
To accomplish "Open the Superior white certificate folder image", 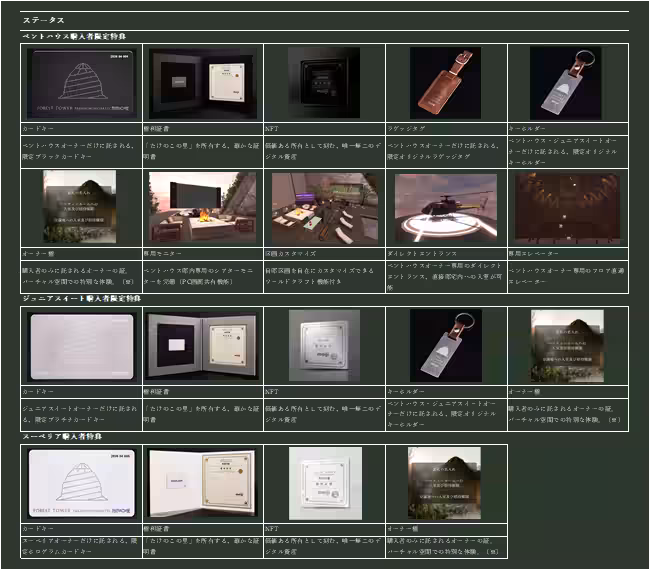I will point(203,483).
